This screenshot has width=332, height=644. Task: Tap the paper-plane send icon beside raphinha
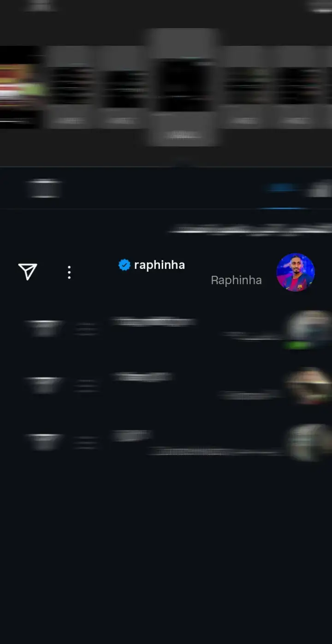[x=28, y=272]
